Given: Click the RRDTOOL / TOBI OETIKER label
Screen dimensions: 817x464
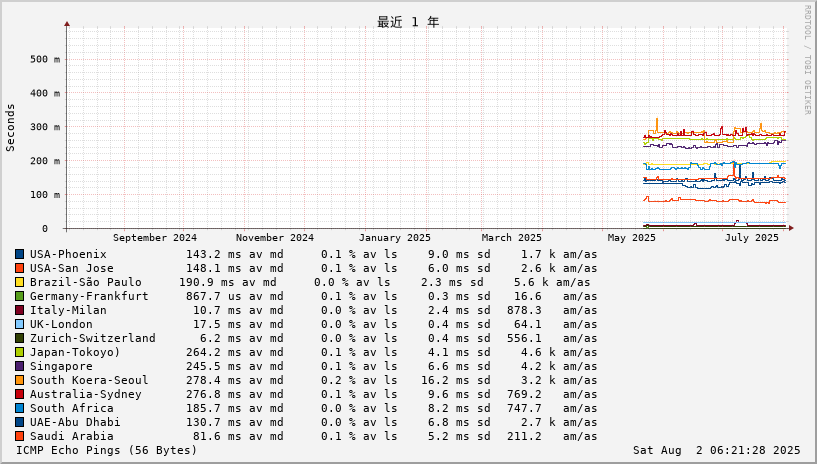Looking at the screenshot, I should [808, 60].
